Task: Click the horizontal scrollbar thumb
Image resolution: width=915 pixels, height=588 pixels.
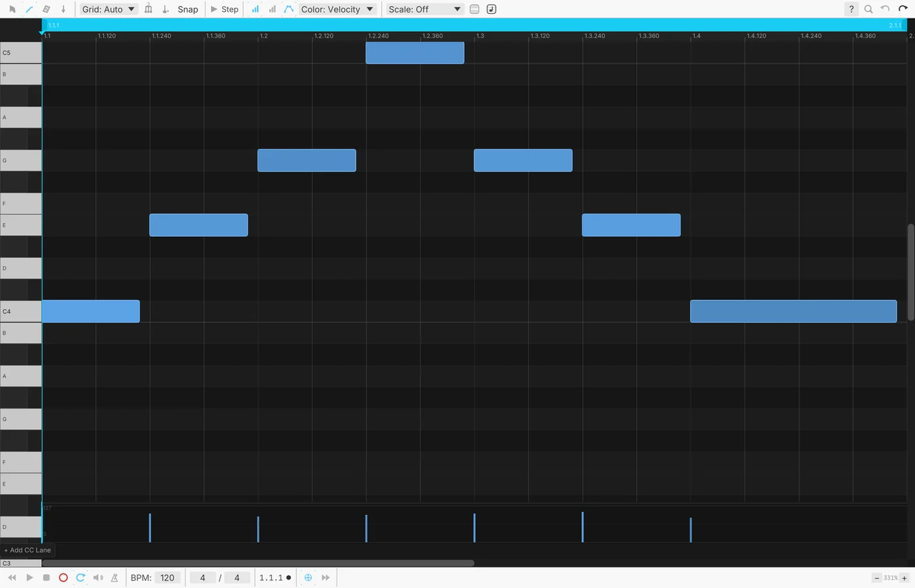Action: pyautogui.click(x=258, y=563)
